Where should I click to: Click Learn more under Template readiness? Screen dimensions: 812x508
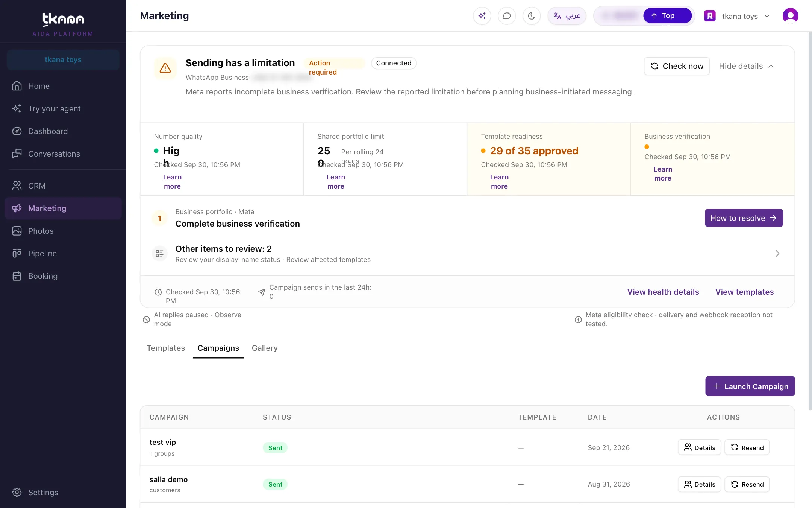[x=499, y=182]
